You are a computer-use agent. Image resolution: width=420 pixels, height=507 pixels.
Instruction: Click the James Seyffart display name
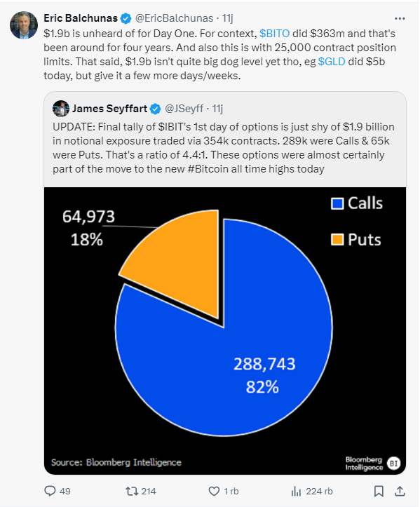tap(109, 108)
